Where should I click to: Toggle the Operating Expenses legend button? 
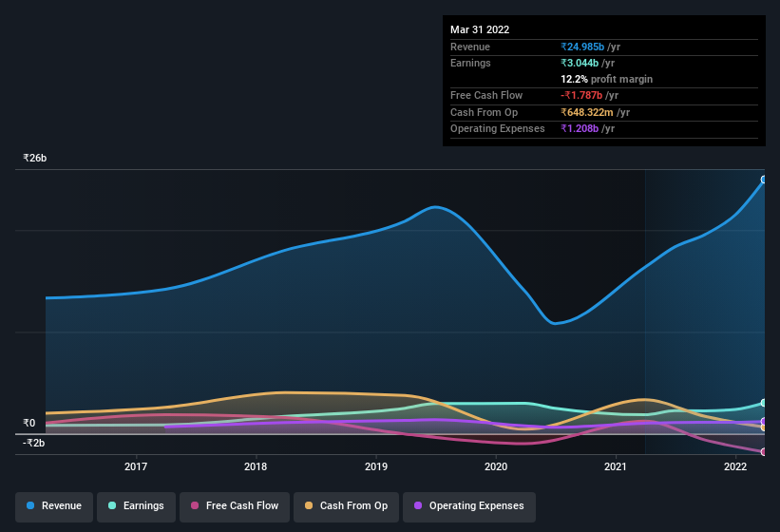(469, 506)
